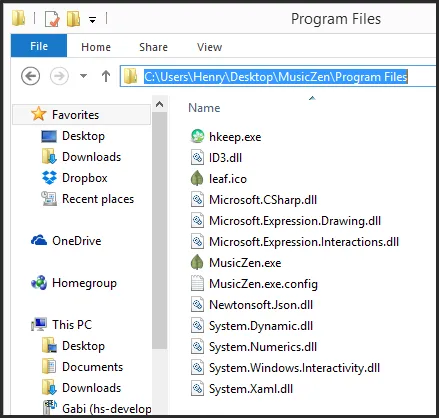Open Desktop under Favorites
Viewport: 439px width, 418px height.
click(x=83, y=136)
